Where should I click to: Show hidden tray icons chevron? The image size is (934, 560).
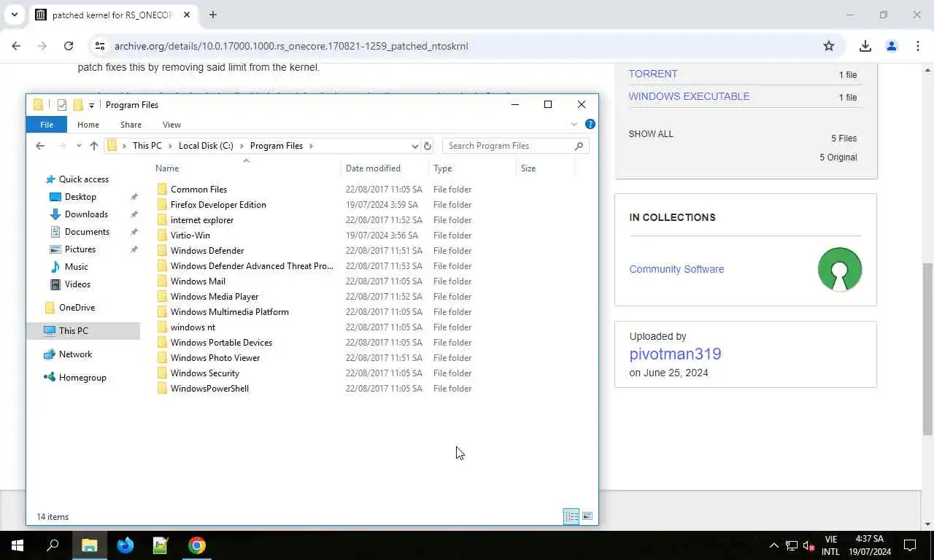pos(773,545)
